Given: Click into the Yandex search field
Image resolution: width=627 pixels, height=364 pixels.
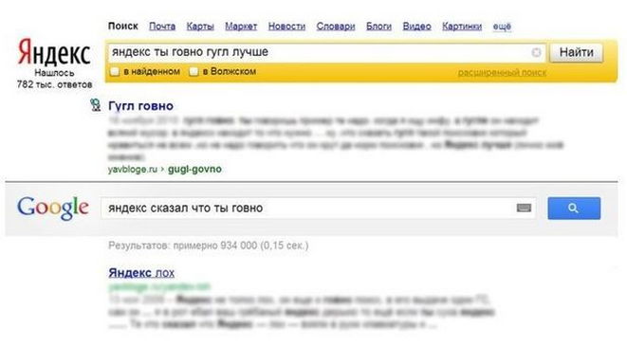Looking at the screenshot, I should pyautogui.click(x=326, y=52).
